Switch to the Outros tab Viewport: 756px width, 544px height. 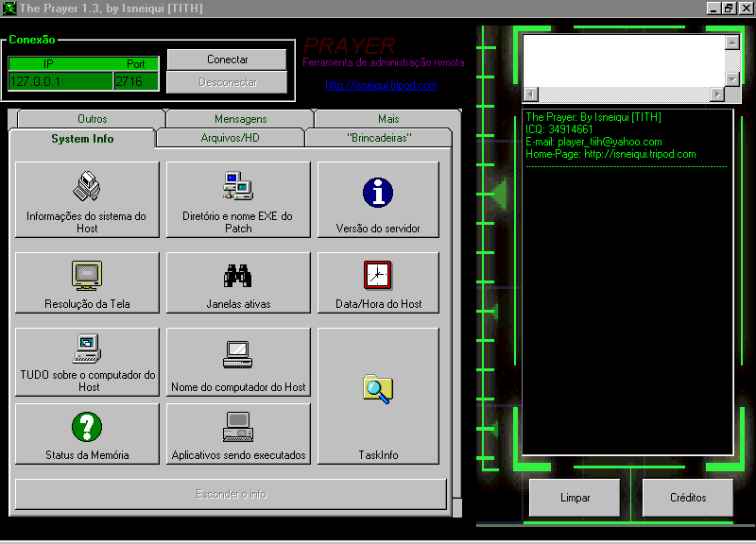pos(92,119)
